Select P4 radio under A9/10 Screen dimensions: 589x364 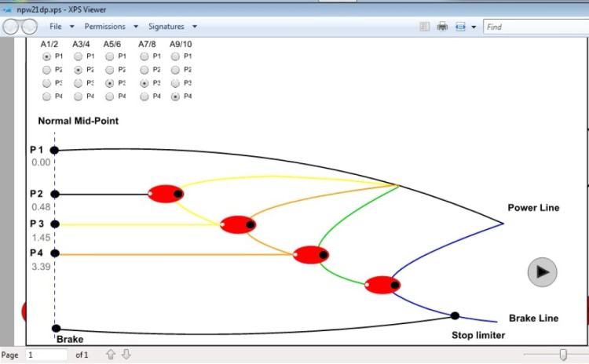pyautogui.click(x=176, y=96)
